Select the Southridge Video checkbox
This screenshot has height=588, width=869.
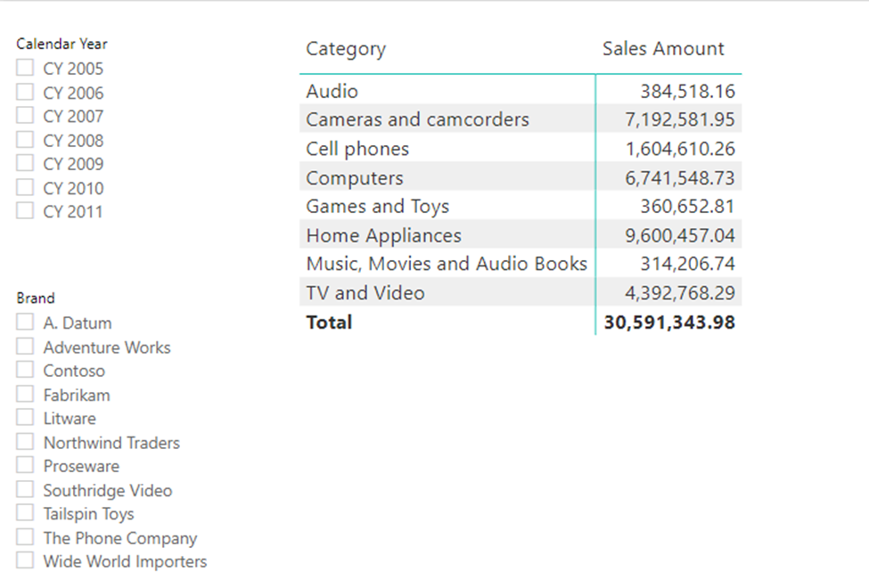pyautogui.click(x=25, y=489)
